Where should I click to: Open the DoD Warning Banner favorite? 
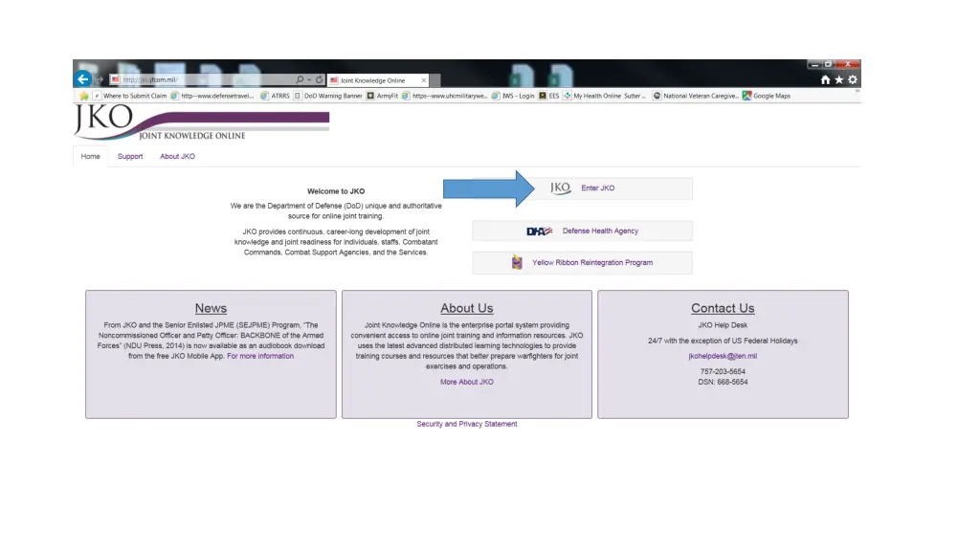click(328, 97)
